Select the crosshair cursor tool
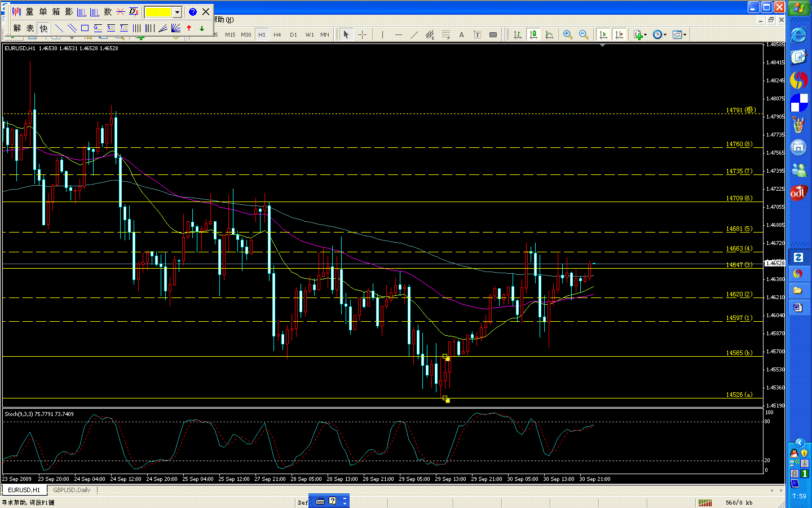 [x=362, y=35]
